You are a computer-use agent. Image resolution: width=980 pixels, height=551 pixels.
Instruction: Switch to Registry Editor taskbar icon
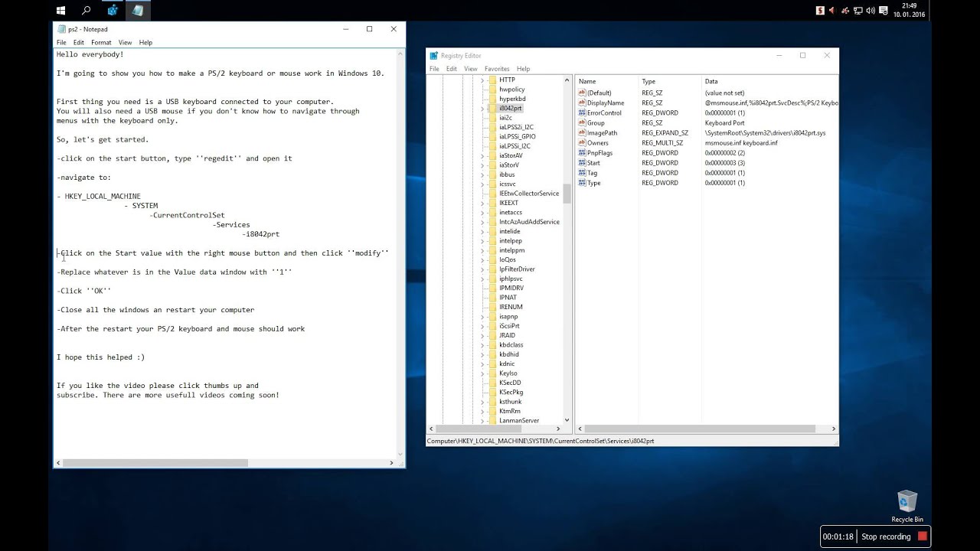[113, 11]
